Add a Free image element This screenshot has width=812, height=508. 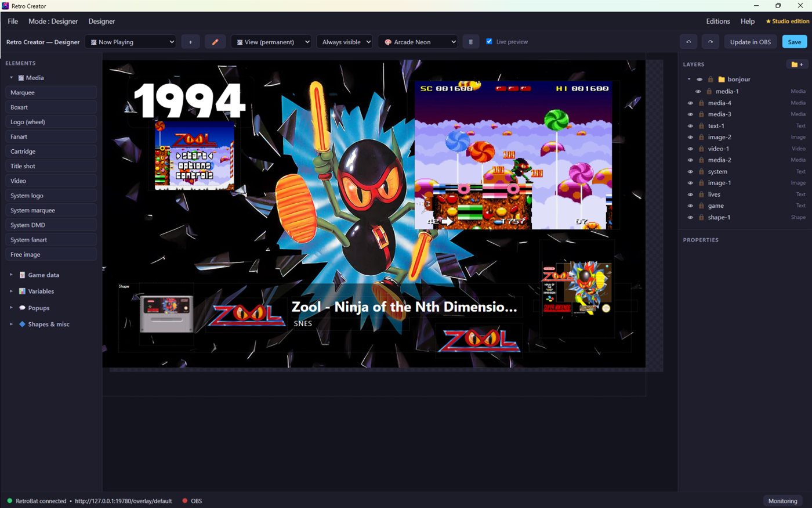[51, 254]
